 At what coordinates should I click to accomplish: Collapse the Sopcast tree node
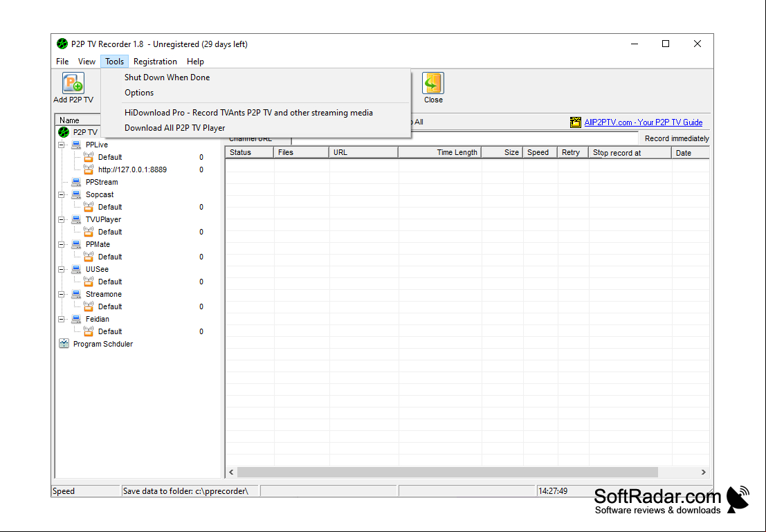pyautogui.click(x=62, y=195)
